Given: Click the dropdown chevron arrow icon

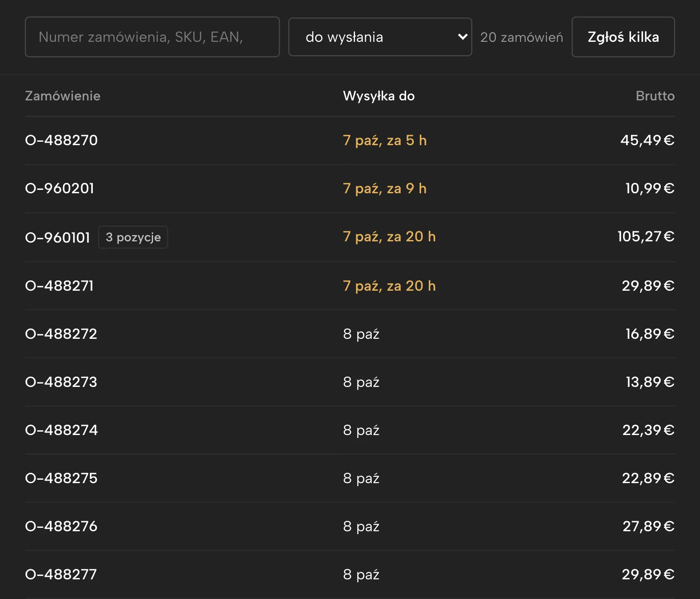Looking at the screenshot, I should tap(462, 37).
